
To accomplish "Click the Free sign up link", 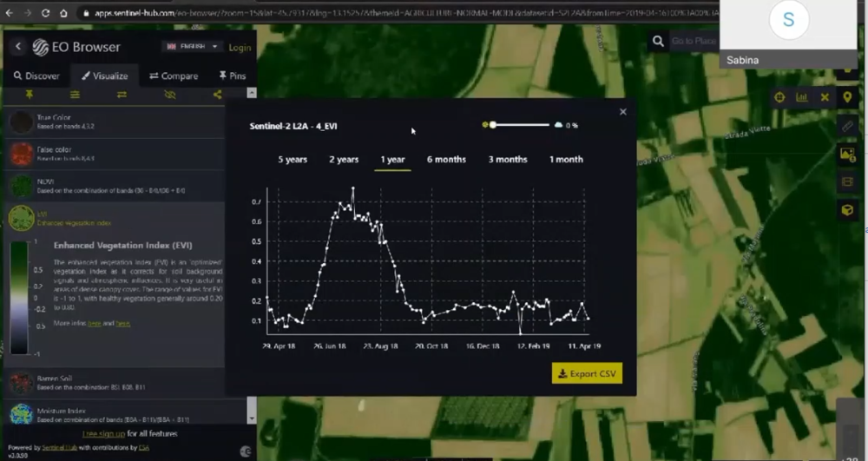I will (103, 434).
